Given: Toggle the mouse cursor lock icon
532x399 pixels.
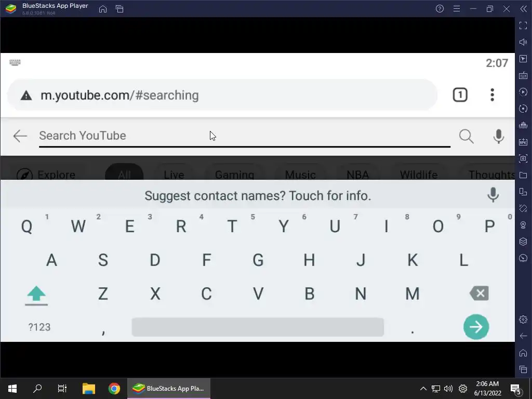Looking at the screenshot, I should (x=523, y=59).
